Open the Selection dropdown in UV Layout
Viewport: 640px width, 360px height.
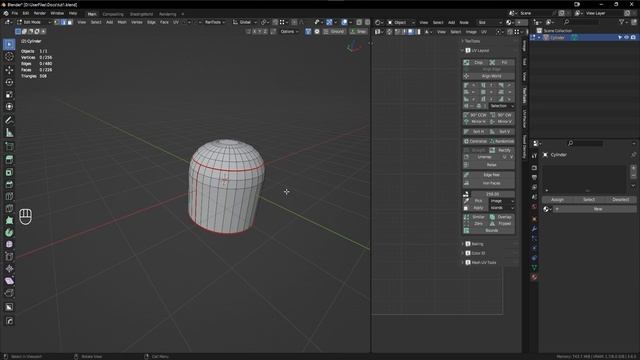[x=502, y=106]
